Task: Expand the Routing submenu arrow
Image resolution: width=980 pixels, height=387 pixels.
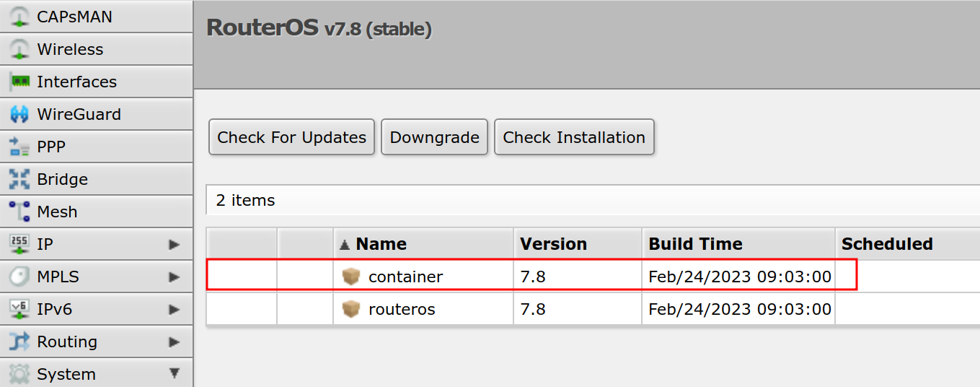Action: [x=174, y=342]
